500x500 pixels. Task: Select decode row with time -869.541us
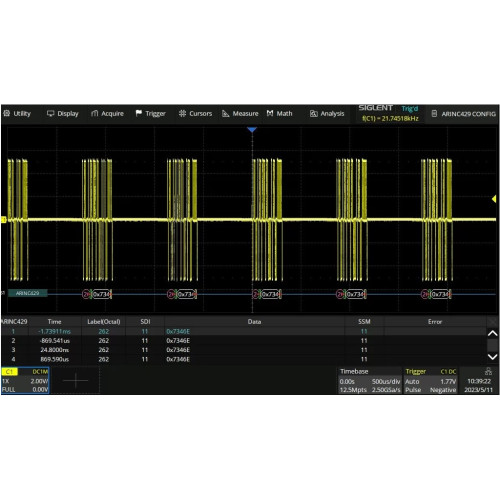click(243, 341)
